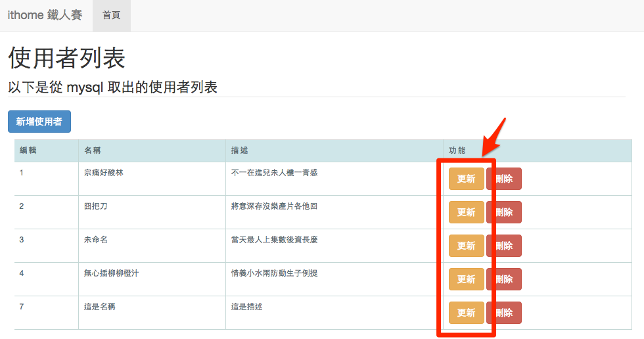Click the ithome 鐵人賽 brand link
Viewport: 644px width, 339px height.
coord(45,15)
